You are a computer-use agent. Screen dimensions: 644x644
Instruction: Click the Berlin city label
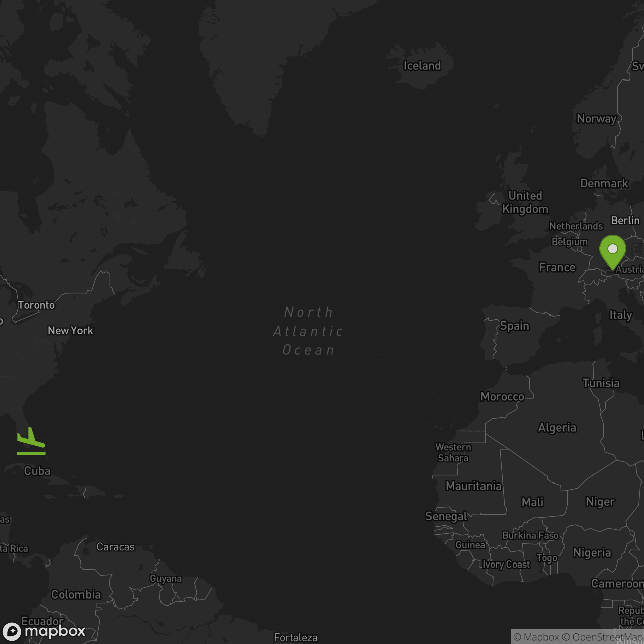click(x=625, y=220)
